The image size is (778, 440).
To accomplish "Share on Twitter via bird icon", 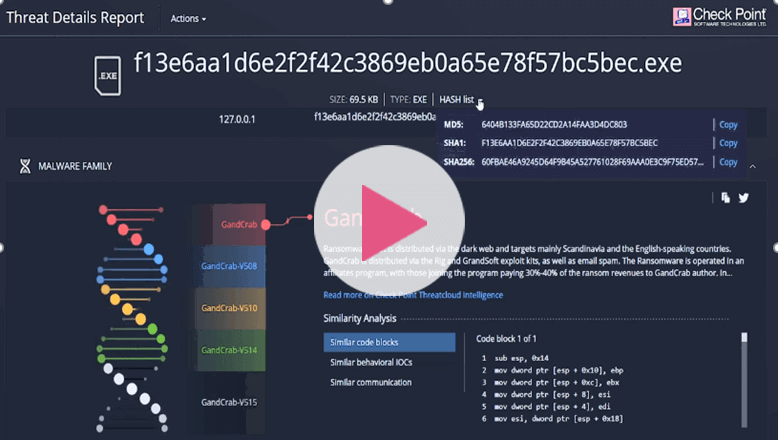I will point(743,198).
